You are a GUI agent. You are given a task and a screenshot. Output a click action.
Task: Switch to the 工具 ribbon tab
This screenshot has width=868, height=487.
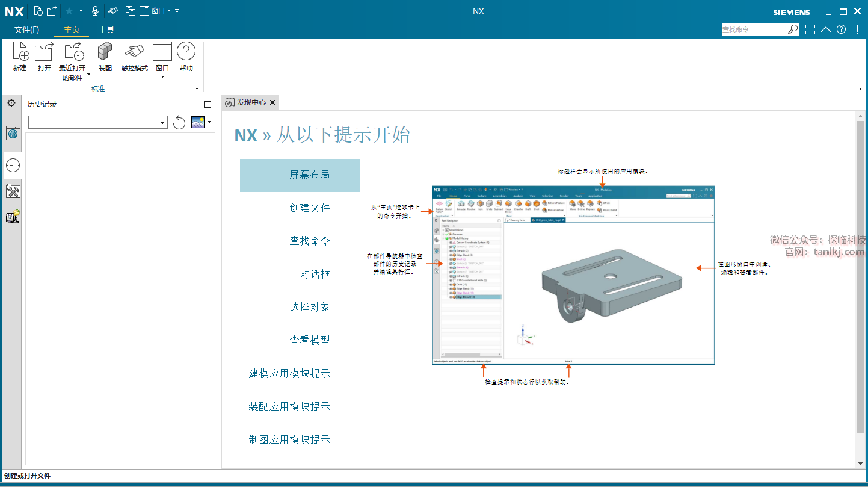coord(106,29)
